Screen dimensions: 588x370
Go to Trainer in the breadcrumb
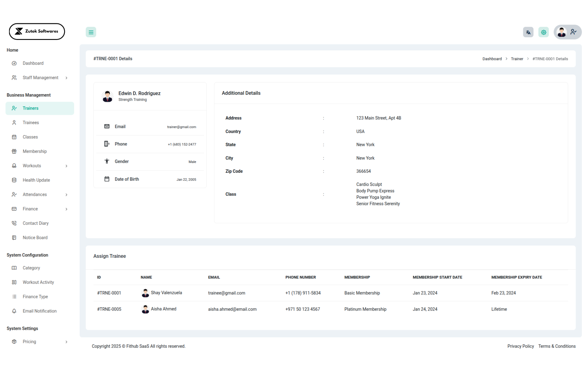[517, 59]
